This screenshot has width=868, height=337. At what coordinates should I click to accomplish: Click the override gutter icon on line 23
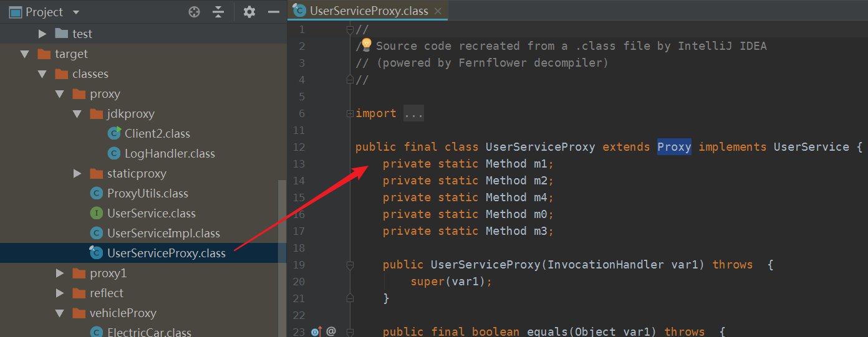[317, 331]
